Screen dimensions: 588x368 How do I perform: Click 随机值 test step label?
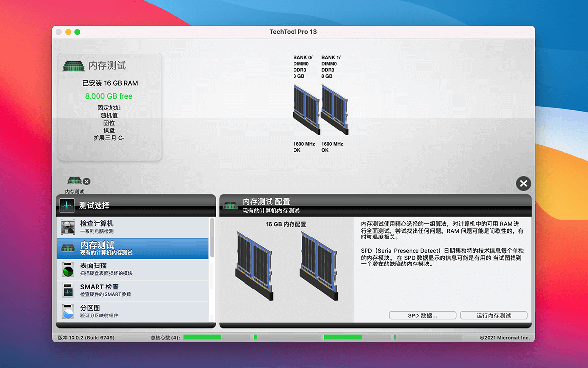coord(109,115)
